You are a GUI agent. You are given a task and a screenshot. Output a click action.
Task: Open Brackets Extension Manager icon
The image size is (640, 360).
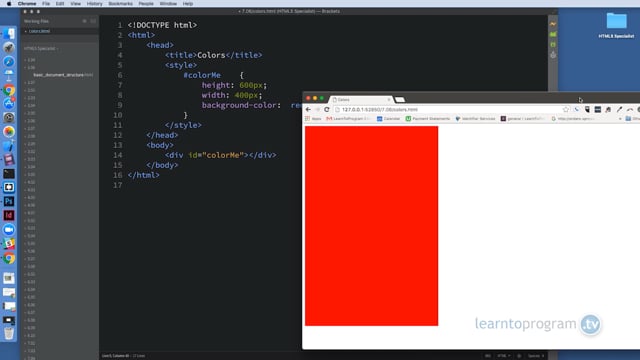click(553, 34)
